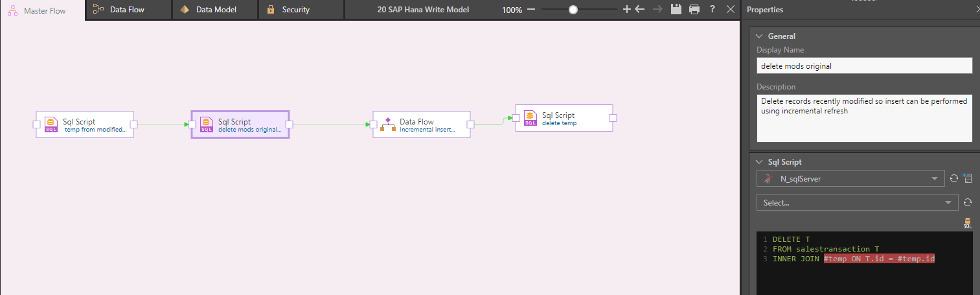The width and height of the screenshot is (980, 295).
Task: Open the N_sqlServer connection dropdown
Action: tap(850, 179)
